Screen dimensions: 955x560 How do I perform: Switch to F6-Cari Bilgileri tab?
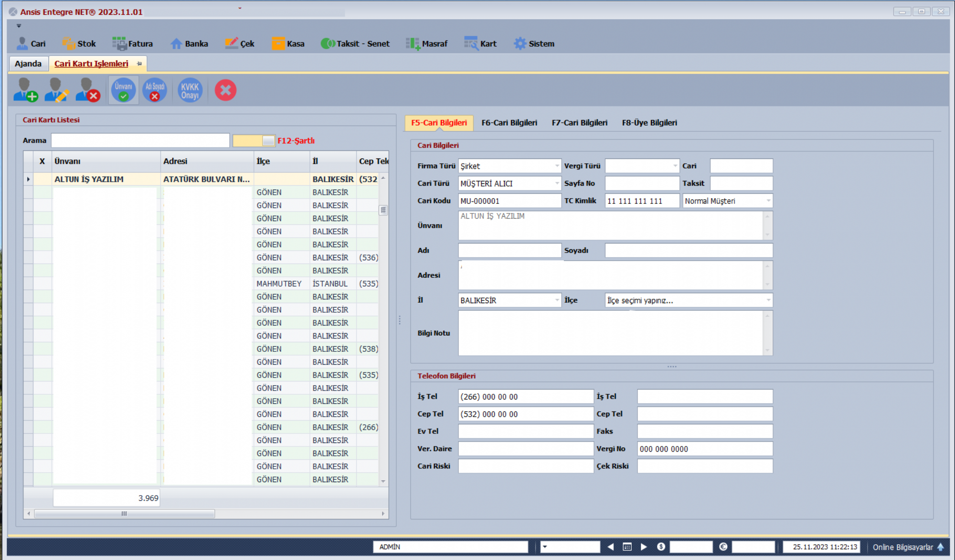click(509, 123)
